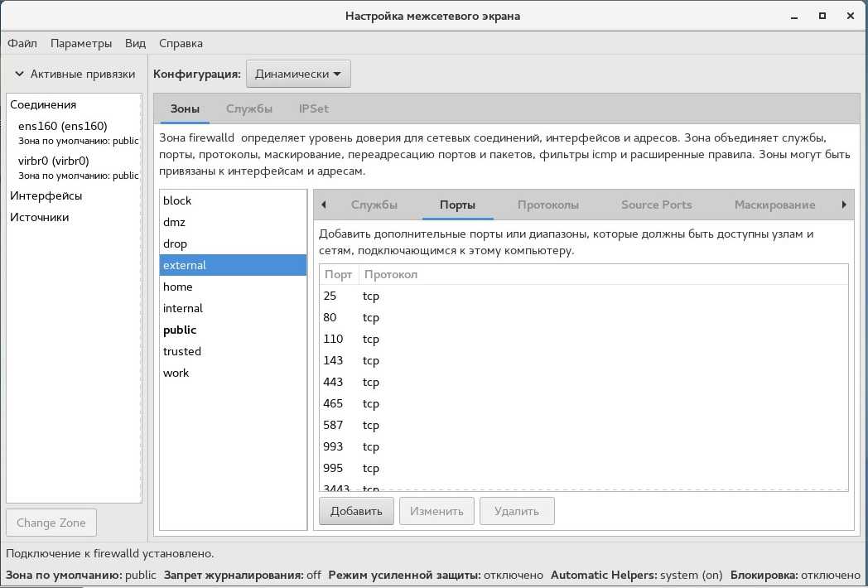Select the ens160 (ens160) connection

pyautogui.click(x=74, y=133)
